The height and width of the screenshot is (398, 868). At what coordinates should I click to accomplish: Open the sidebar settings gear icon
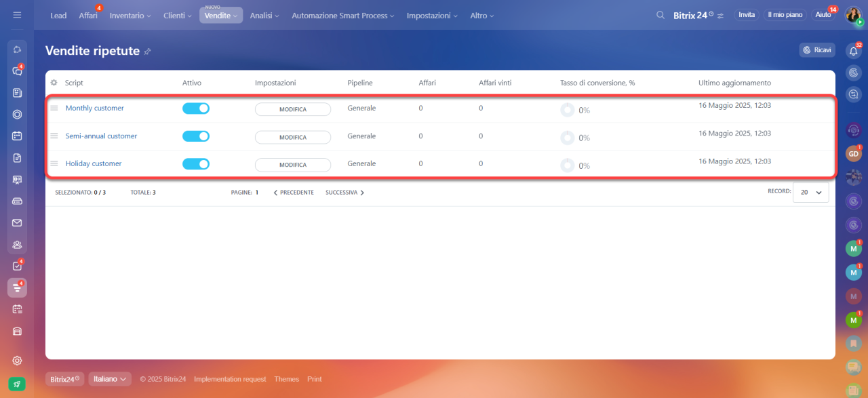click(17, 360)
